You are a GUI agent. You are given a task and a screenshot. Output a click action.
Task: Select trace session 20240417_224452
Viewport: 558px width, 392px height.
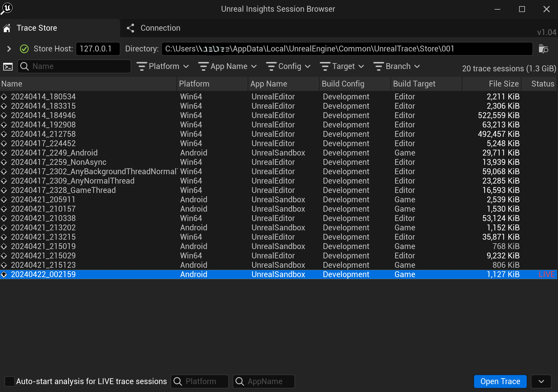click(278, 144)
